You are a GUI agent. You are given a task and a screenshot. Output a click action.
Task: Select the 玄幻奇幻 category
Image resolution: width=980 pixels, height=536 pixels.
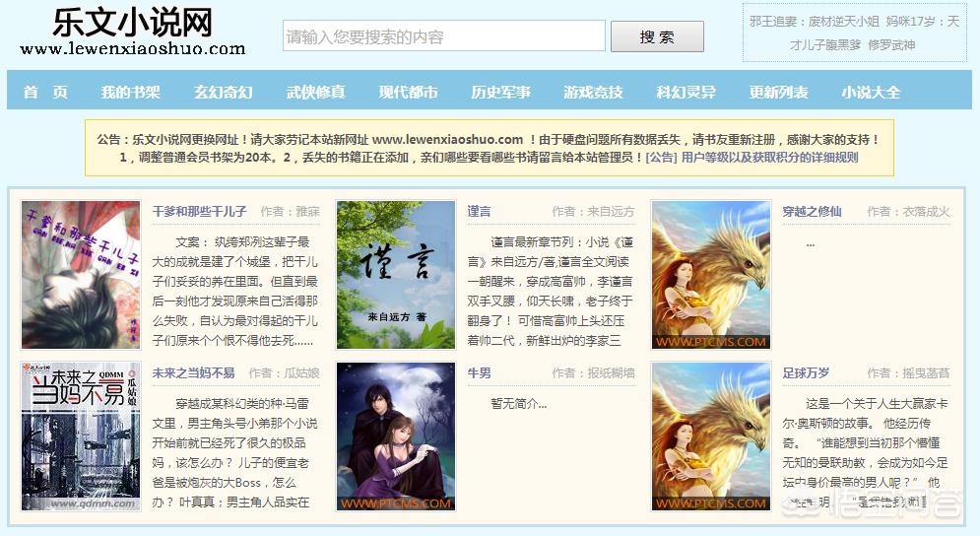tap(224, 93)
